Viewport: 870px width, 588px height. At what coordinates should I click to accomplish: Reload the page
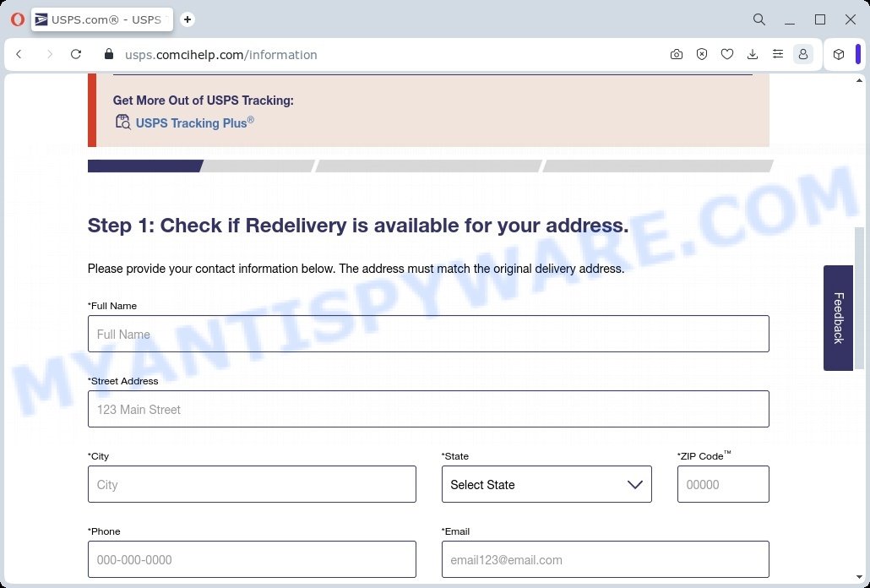[76, 54]
